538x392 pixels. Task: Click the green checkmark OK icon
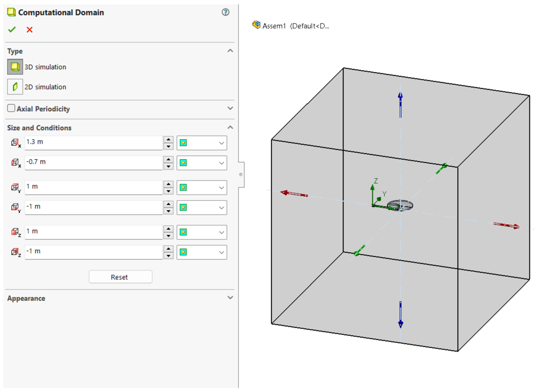(x=12, y=30)
